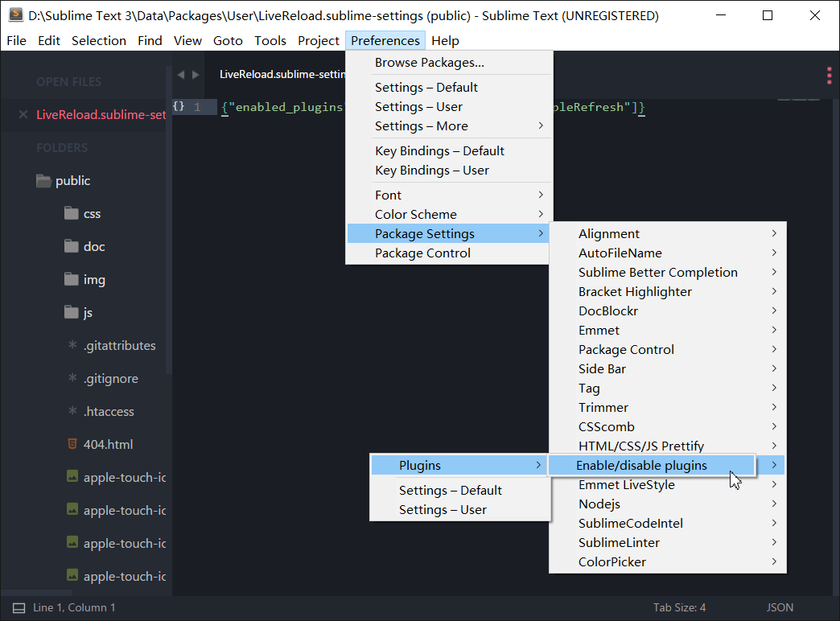Change Tab Size: 4 in status bar
The width and height of the screenshot is (840, 621).
[679, 607]
